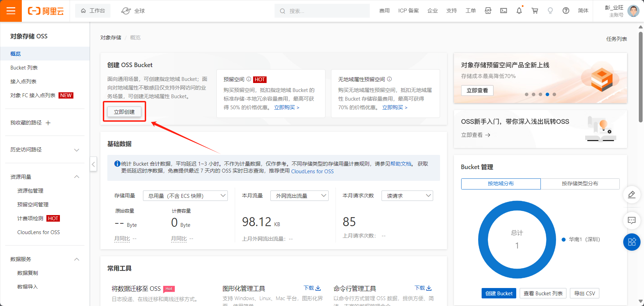The image size is (644, 306).
Task: Open the 外网流出流量 dropdown
Action: click(299, 196)
